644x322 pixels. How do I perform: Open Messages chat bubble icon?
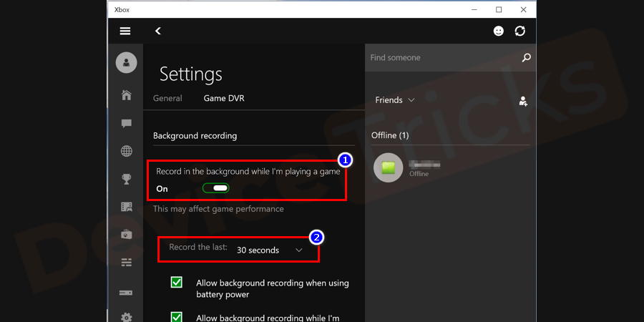click(127, 123)
